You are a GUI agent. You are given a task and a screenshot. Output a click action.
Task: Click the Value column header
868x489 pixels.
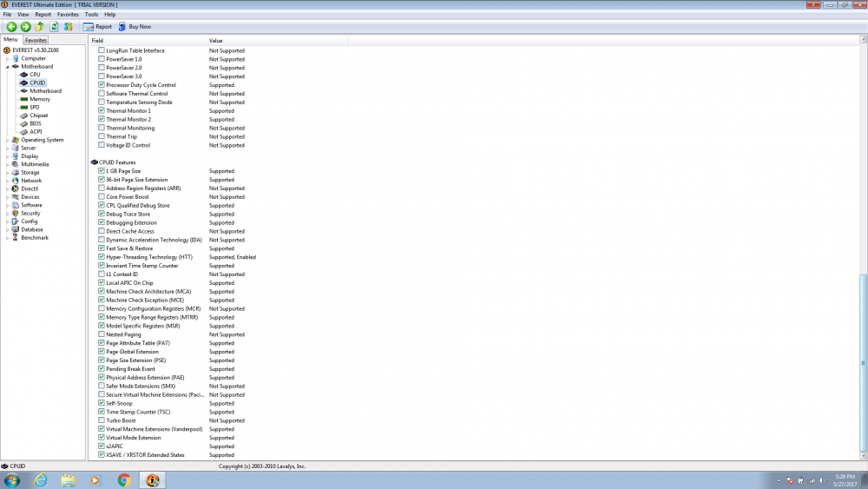pyautogui.click(x=277, y=41)
